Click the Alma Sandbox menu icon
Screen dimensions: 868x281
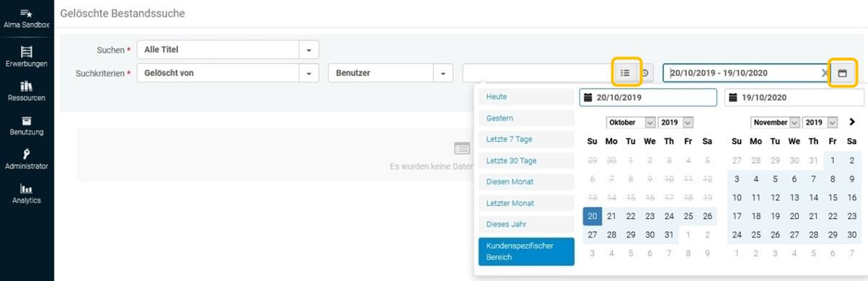coord(27,14)
